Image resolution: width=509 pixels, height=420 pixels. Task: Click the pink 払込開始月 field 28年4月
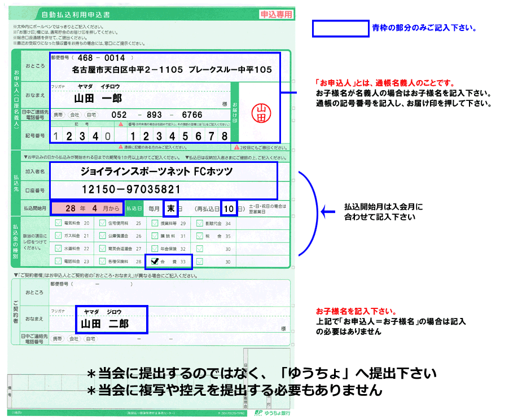click(87, 208)
